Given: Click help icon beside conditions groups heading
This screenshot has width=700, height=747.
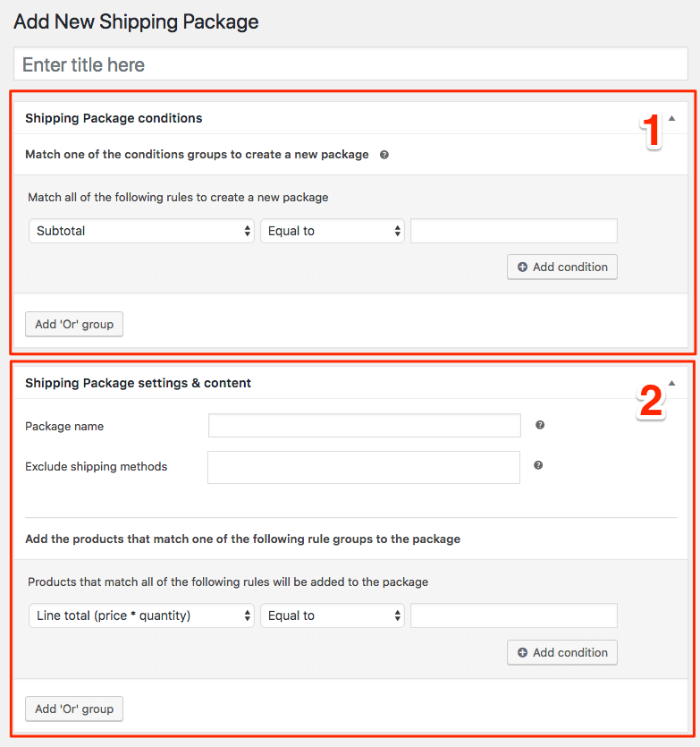Looking at the screenshot, I should click(x=384, y=155).
